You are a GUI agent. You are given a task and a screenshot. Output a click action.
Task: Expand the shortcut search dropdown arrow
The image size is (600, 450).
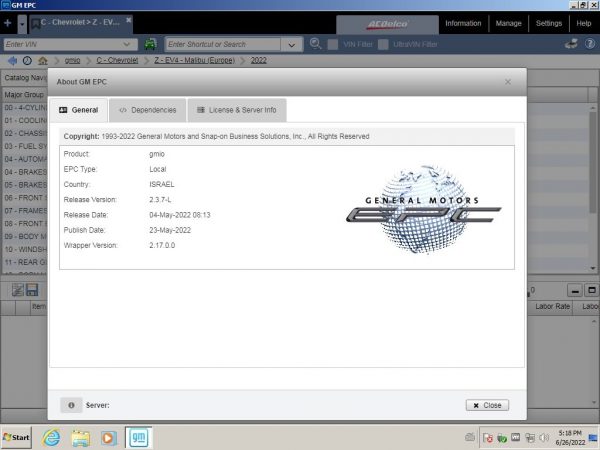tap(292, 45)
